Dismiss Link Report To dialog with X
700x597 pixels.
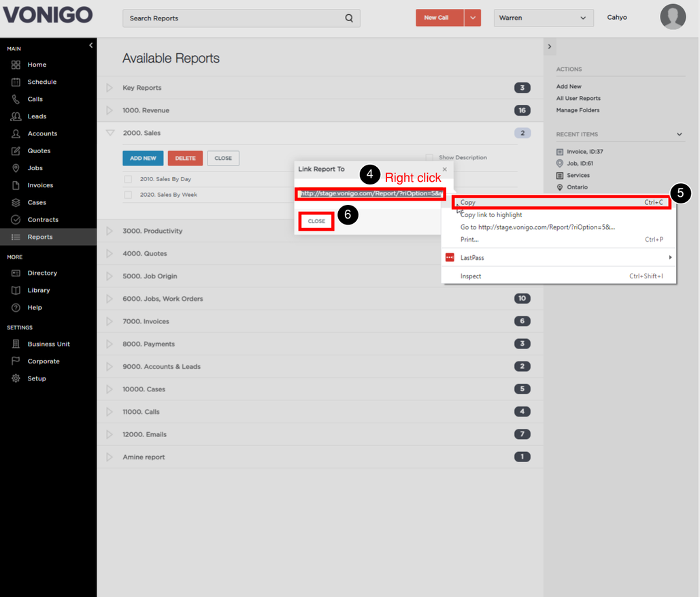pos(445,170)
